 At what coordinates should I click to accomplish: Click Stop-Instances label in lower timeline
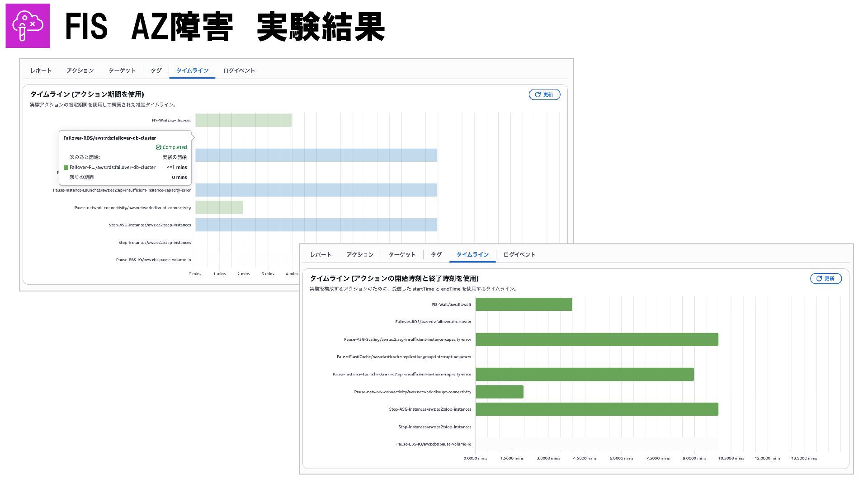coord(435,427)
